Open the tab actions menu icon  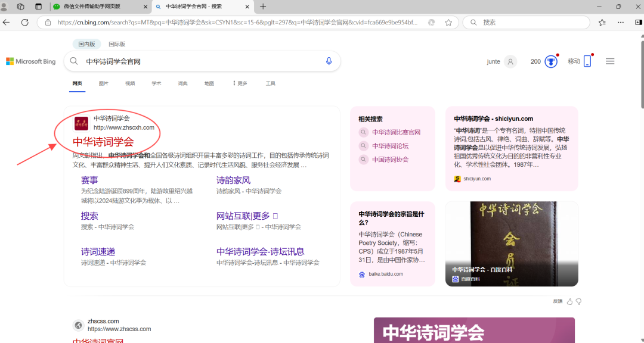tap(39, 7)
